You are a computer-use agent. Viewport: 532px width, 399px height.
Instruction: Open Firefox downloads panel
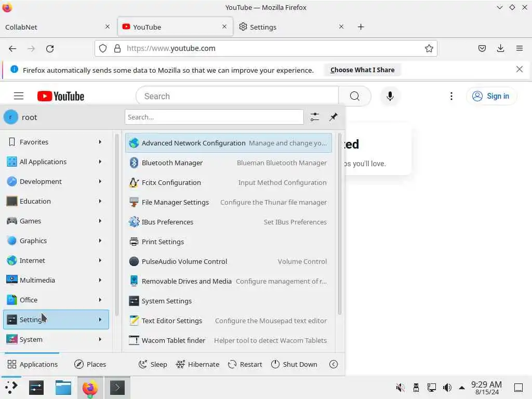click(x=500, y=48)
